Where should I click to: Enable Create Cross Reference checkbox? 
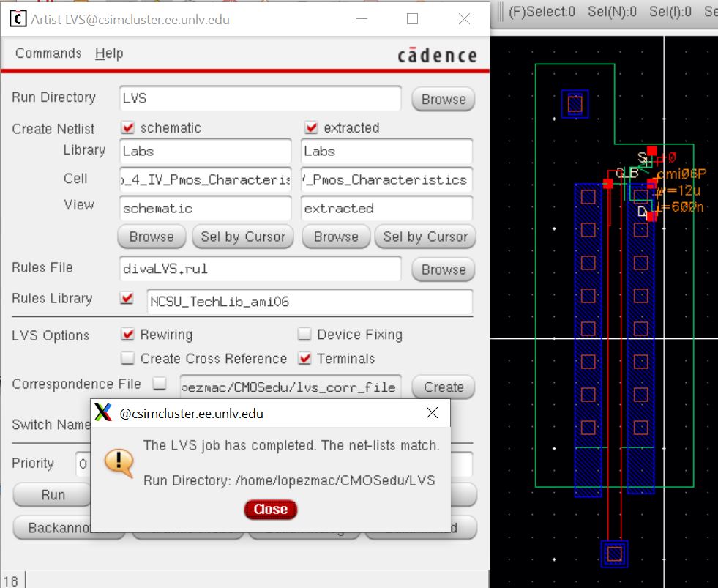click(128, 359)
